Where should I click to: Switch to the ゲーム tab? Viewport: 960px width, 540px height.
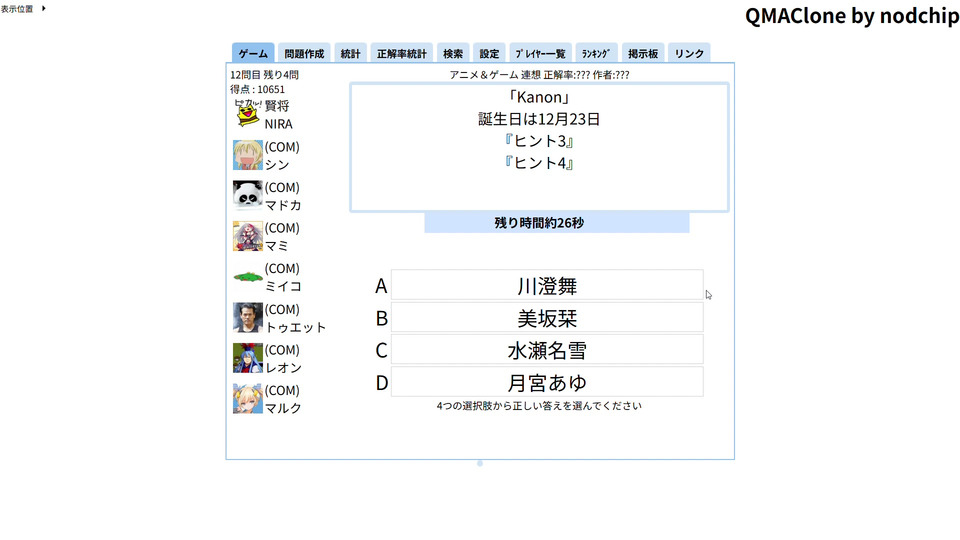253,53
